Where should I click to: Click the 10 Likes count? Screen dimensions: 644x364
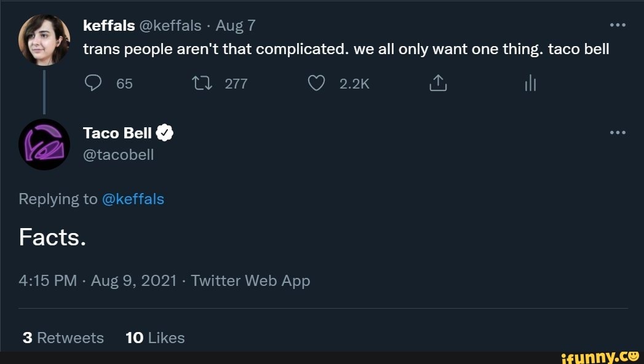[156, 338]
